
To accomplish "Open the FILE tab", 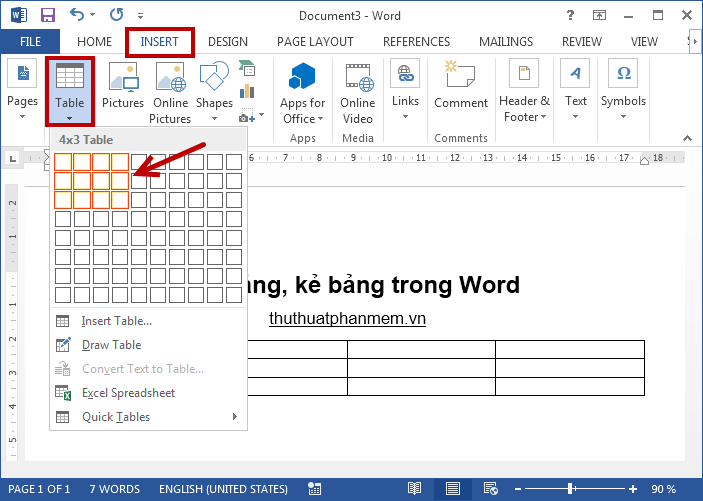I will (x=30, y=42).
